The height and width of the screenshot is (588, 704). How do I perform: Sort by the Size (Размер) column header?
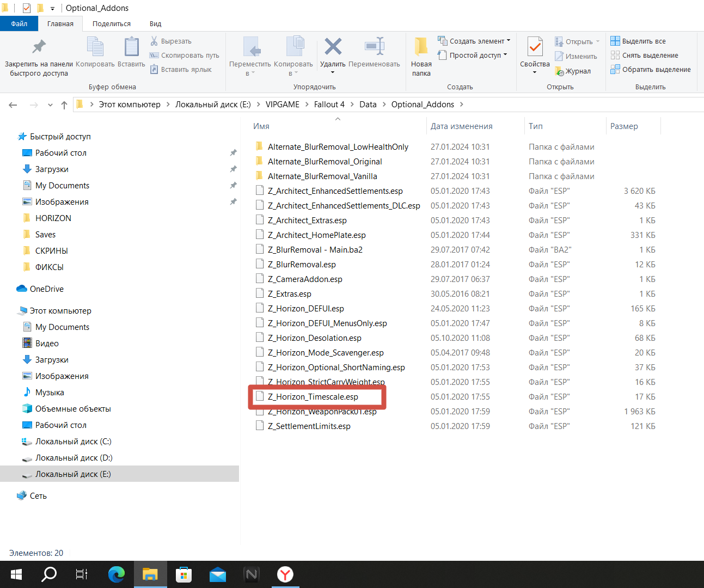point(624,126)
